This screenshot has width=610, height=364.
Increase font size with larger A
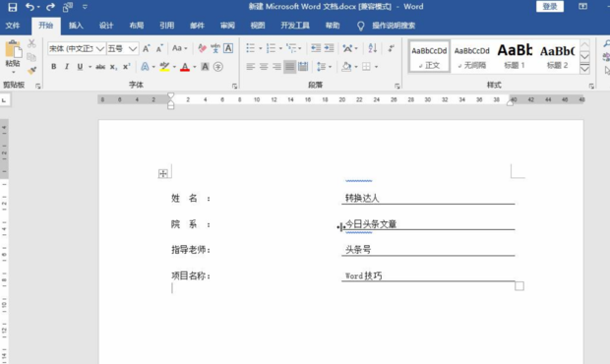pos(146,48)
